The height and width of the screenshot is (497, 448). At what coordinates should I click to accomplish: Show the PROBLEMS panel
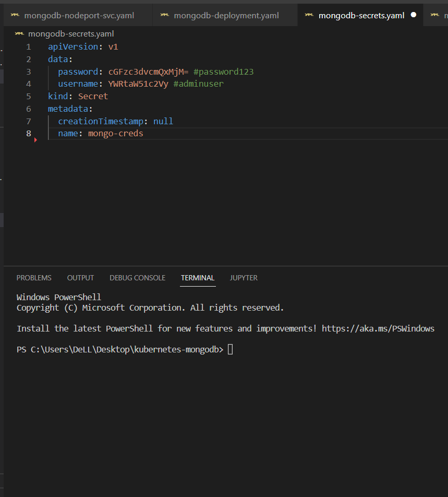(34, 278)
